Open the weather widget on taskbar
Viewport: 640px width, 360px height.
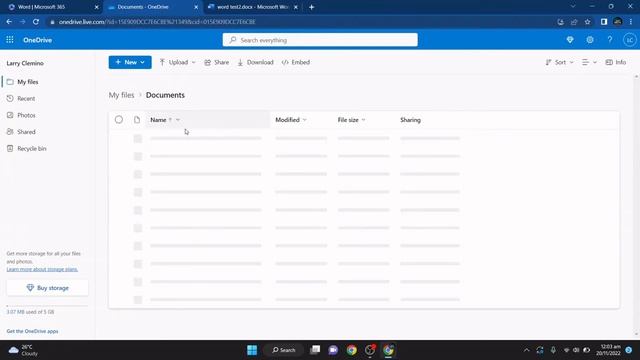coord(24,350)
